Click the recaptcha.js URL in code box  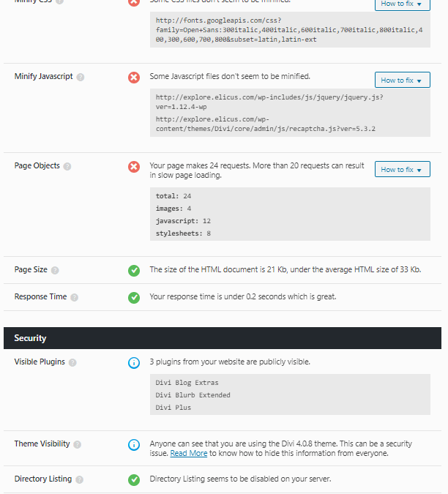coord(265,124)
